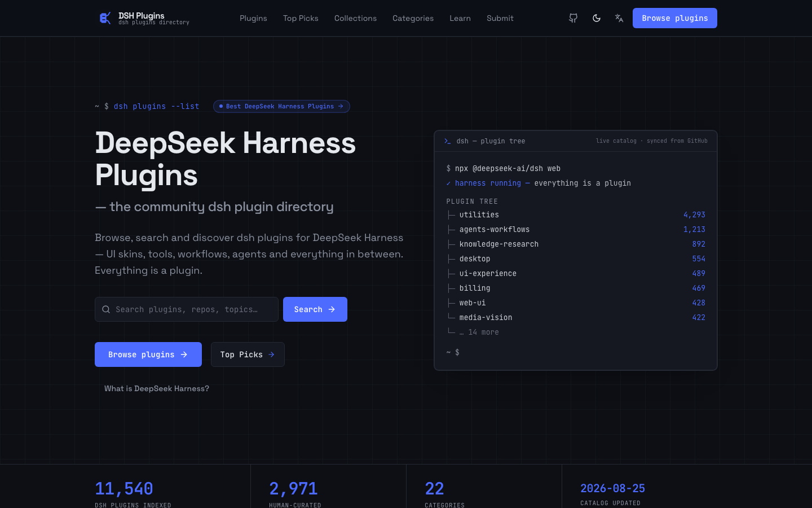This screenshot has width=812, height=508.
Task: Focus the Search plugins input field
Action: pos(187,309)
